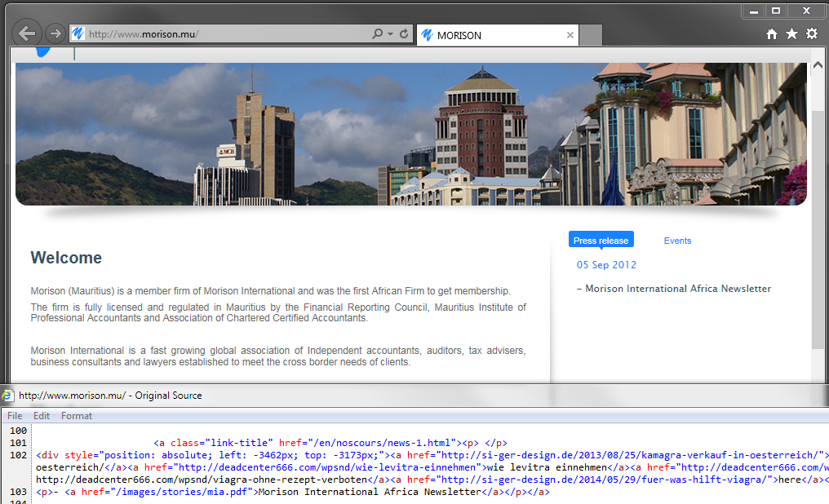Click source line number 102
Image resolution: width=829 pixels, height=504 pixels.
point(19,455)
